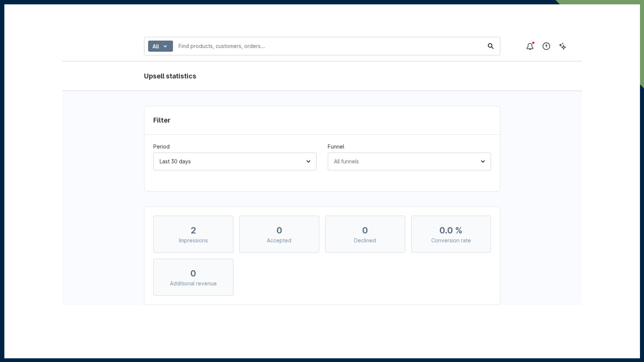The width and height of the screenshot is (644, 362).
Task: Click the search magnifier icon
Action: point(490,46)
